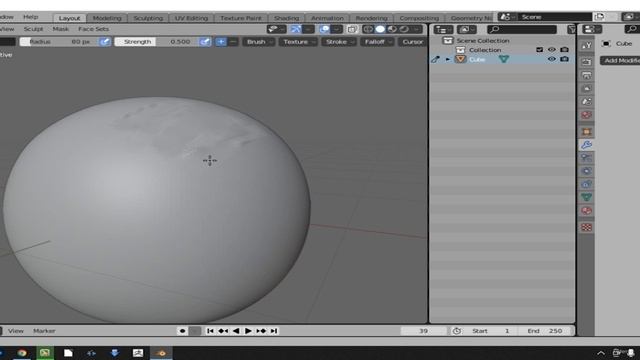Open the Face Sets menu
The width and height of the screenshot is (640, 360).
click(93, 29)
